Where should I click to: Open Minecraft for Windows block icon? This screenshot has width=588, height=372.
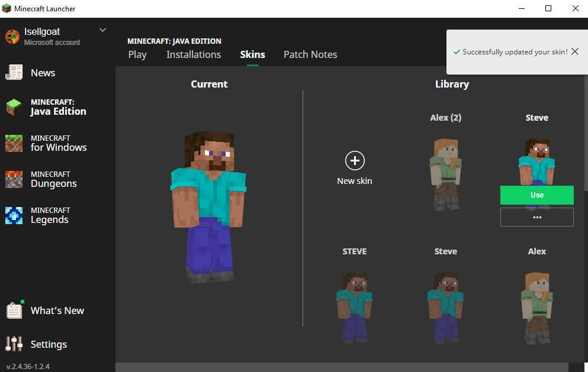point(14,143)
